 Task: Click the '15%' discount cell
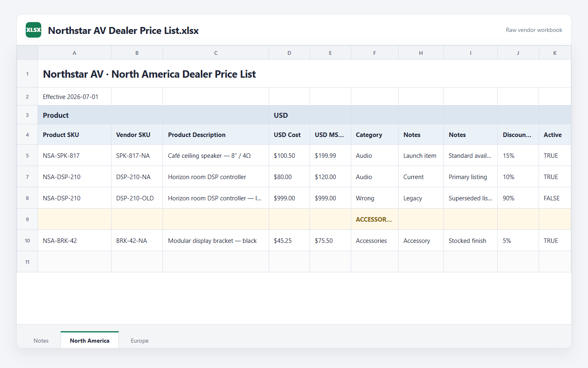pyautogui.click(x=518, y=155)
